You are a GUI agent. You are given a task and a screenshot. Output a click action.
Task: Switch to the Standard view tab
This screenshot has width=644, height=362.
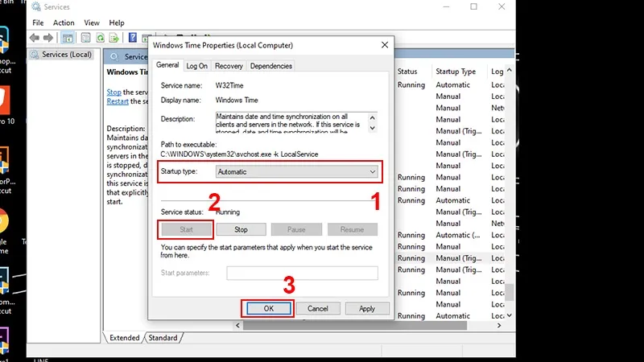coord(163,338)
